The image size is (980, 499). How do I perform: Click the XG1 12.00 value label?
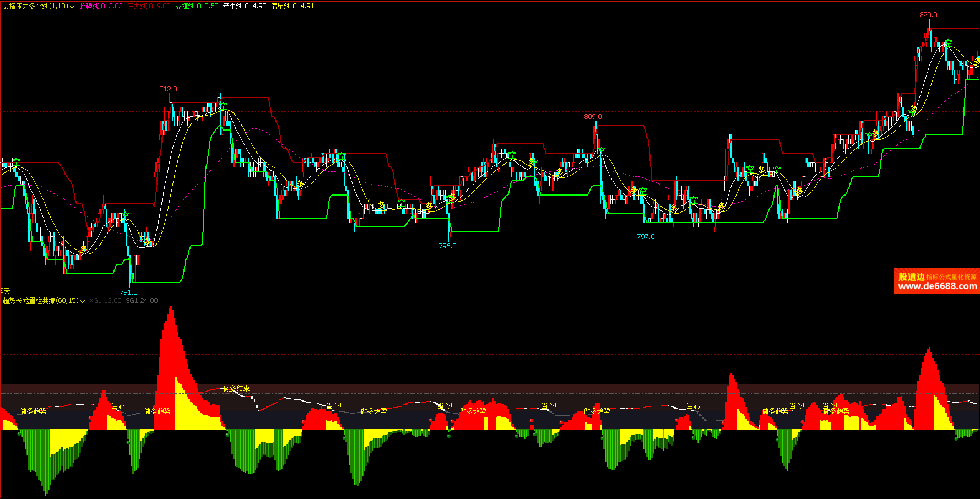pos(105,301)
